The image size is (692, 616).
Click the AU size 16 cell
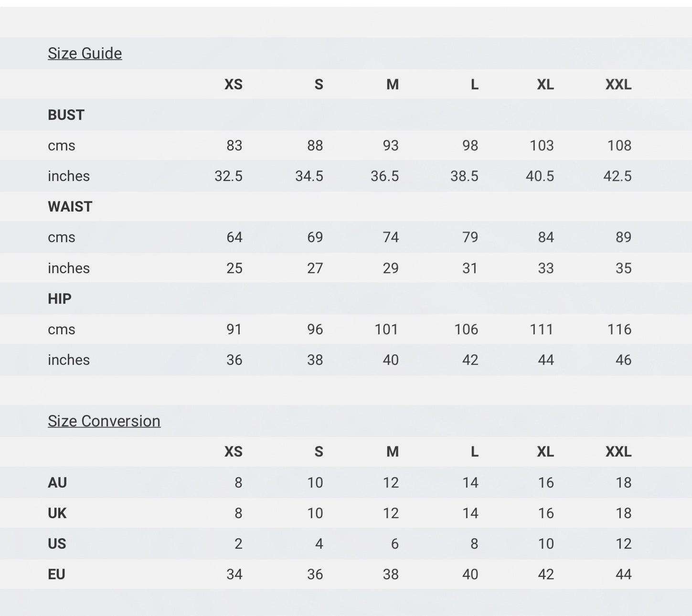pyautogui.click(x=546, y=483)
